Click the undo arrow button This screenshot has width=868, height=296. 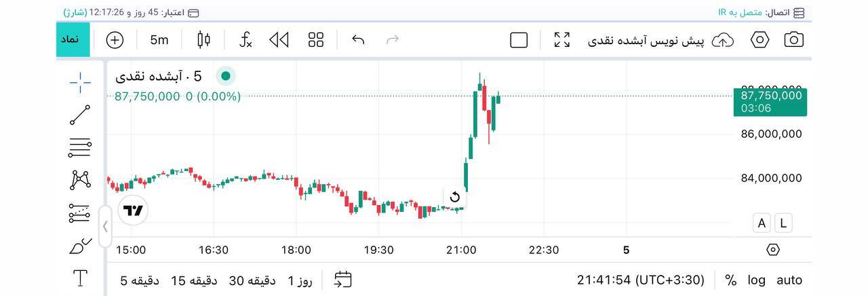(358, 40)
